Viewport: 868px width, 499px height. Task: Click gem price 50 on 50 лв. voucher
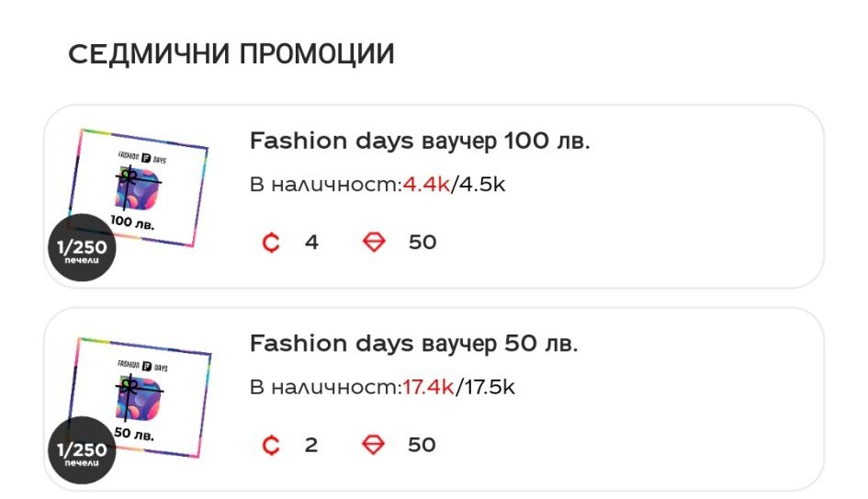pos(422,446)
